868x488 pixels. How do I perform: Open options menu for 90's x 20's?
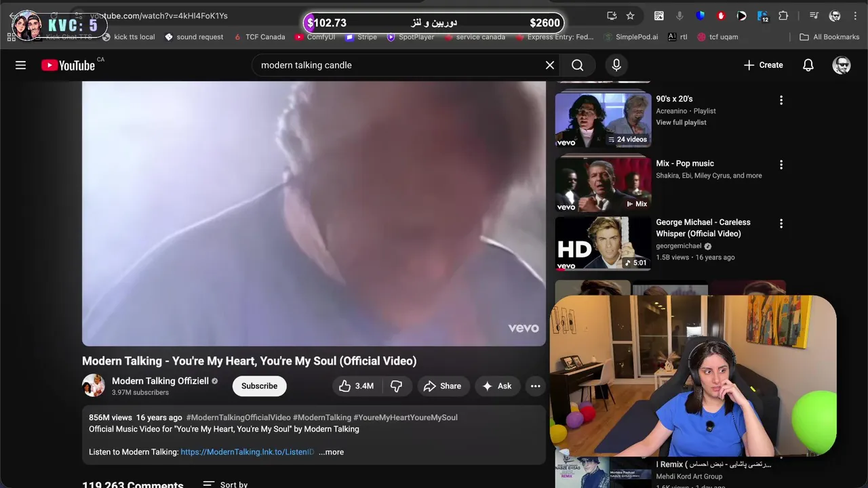781,100
